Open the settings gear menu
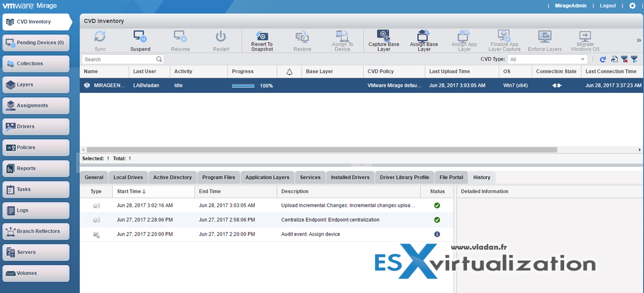Viewport: 644px width, 293px height. coord(632,5)
